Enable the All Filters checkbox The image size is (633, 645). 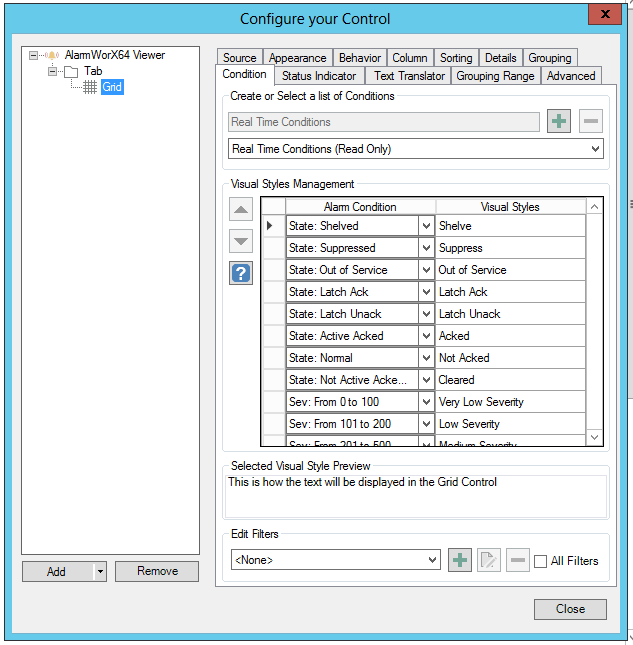(541, 561)
